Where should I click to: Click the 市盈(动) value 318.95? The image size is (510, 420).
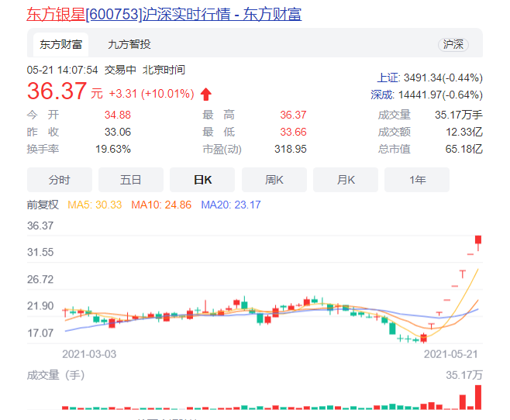click(x=290, y=150)
